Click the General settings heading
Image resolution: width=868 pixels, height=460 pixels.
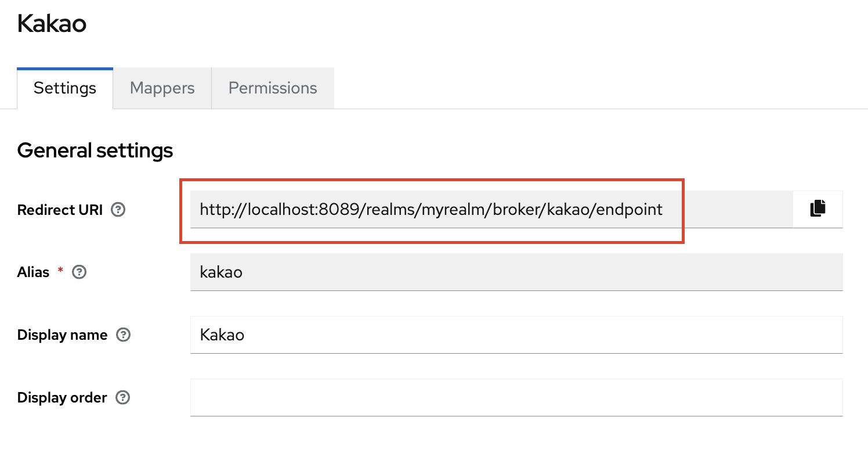click(95, 150)
